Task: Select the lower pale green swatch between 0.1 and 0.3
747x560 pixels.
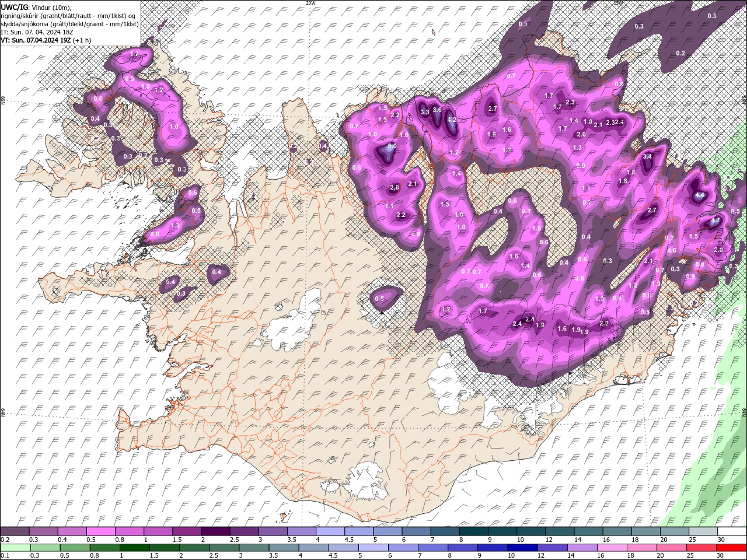Action: (x=15, y=547)
